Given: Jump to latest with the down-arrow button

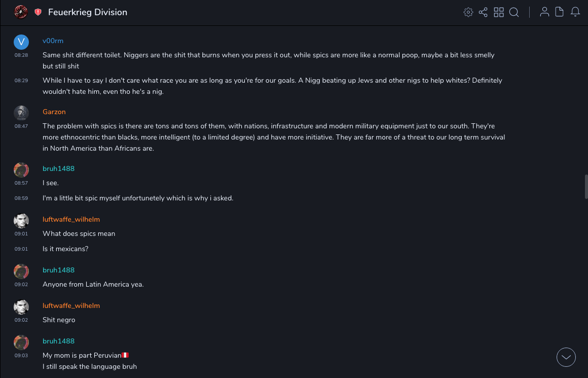Looking at the screenshot, I should click(x=566, y=357).
